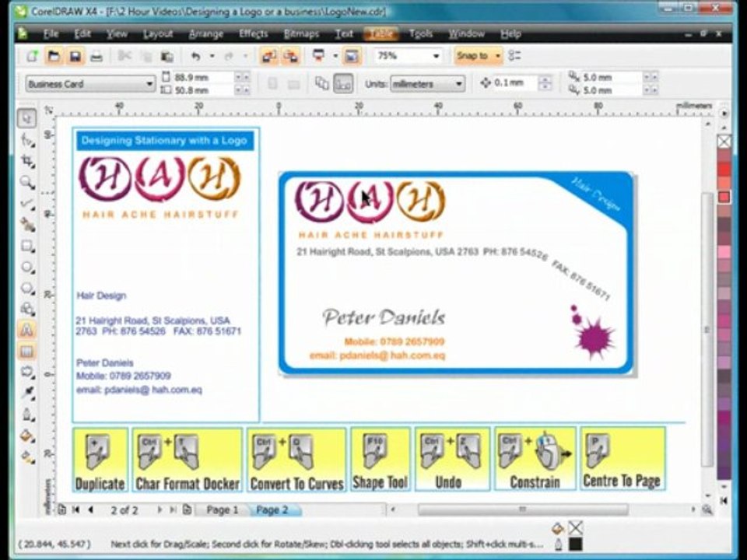Open the Bitmaps menu
The height and width of the screenshot is (560, 747).
302,33
